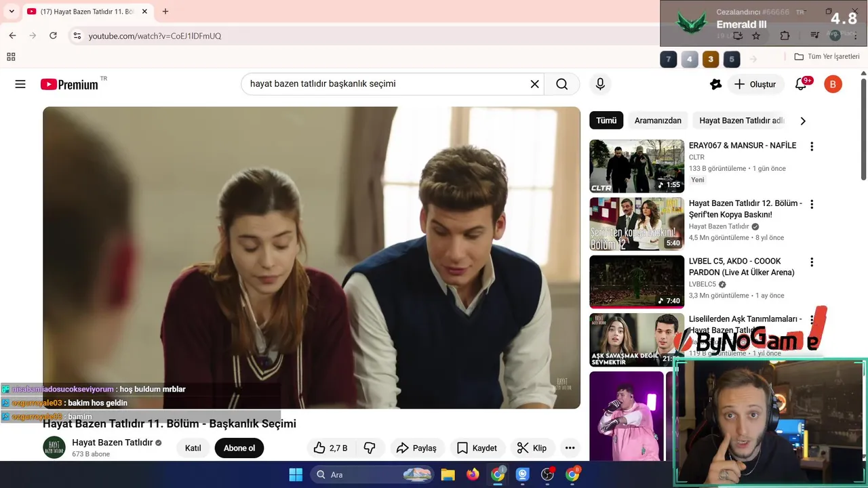Screen dimensions: 868x488
Task: Open the tab search dropdown arrow
Action: [x=12, y=12]
